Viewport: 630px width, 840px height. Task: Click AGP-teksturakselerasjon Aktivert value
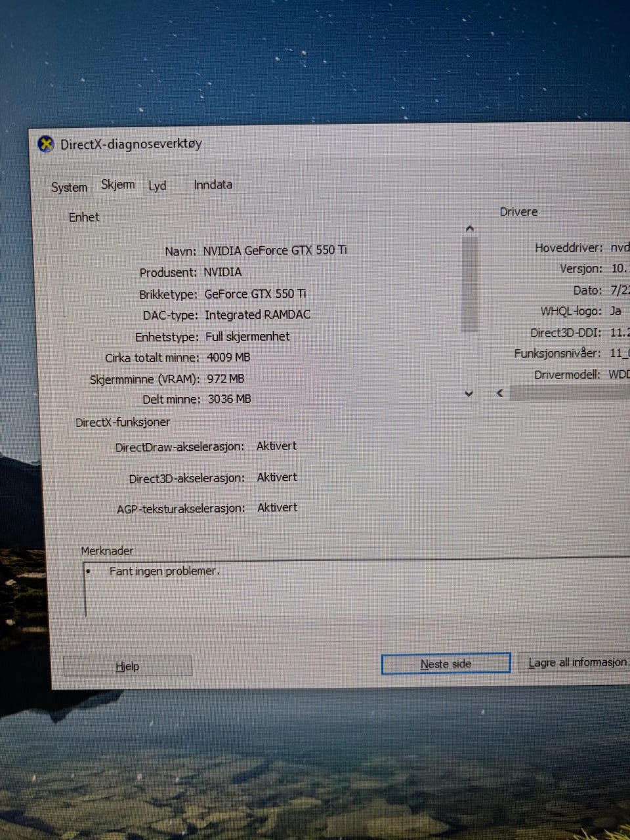[277, 507]
